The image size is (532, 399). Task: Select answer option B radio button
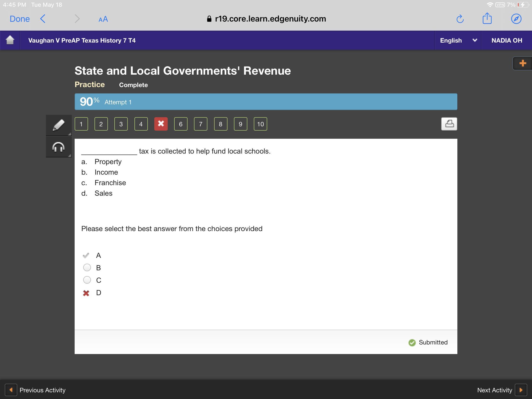(87, 267)
